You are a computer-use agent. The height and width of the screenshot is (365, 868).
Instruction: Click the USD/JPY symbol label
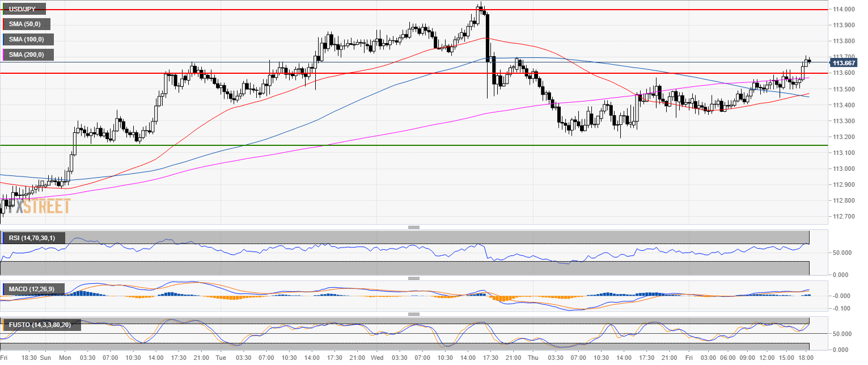click(23, 9)
